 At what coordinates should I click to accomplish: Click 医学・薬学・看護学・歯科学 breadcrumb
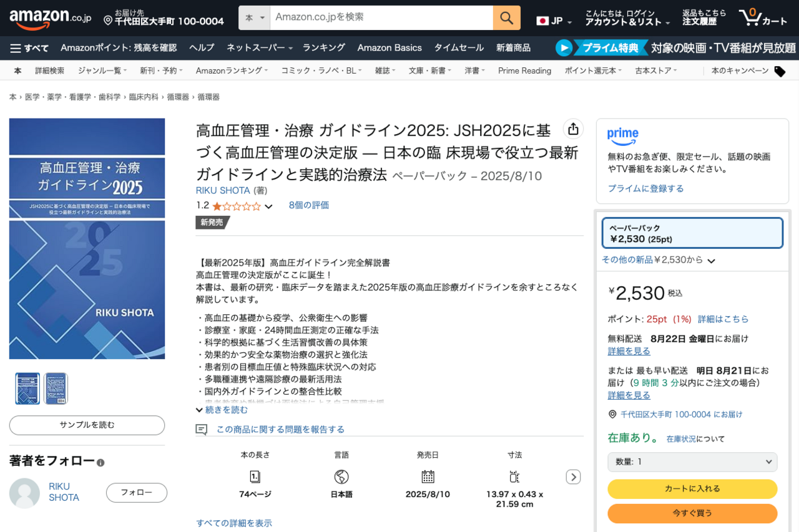coord(73,97)
